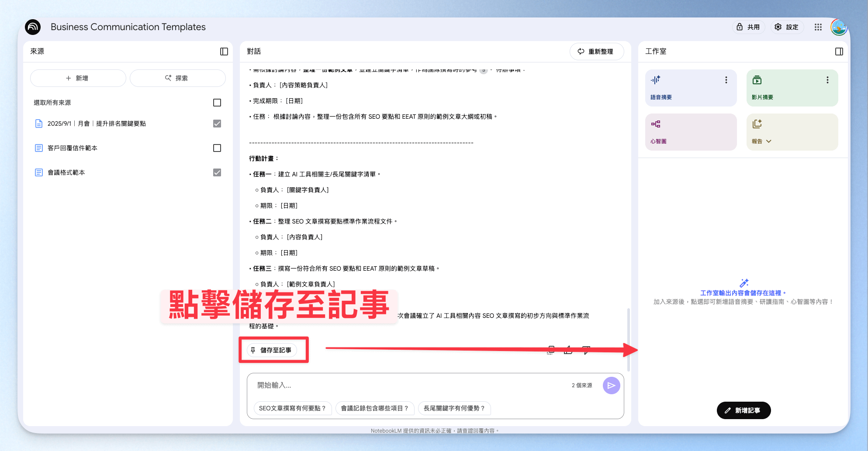Open the user account avatar

[839, 27]
